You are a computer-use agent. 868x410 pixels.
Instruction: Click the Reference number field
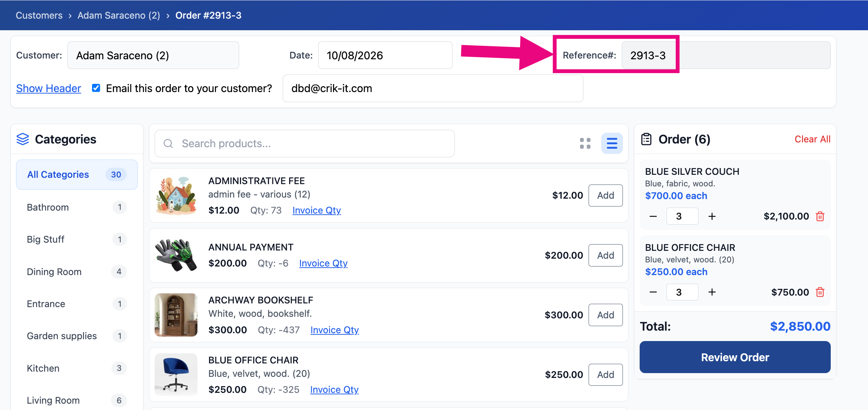[x=726, y=55]
